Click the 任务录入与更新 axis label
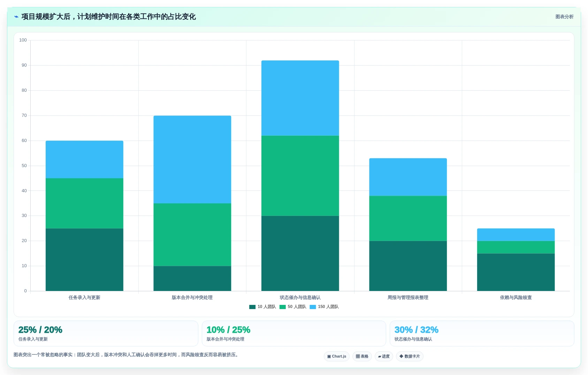Image resolution: width=588 pixels, height=375 pixels. (x=84, y=298)
